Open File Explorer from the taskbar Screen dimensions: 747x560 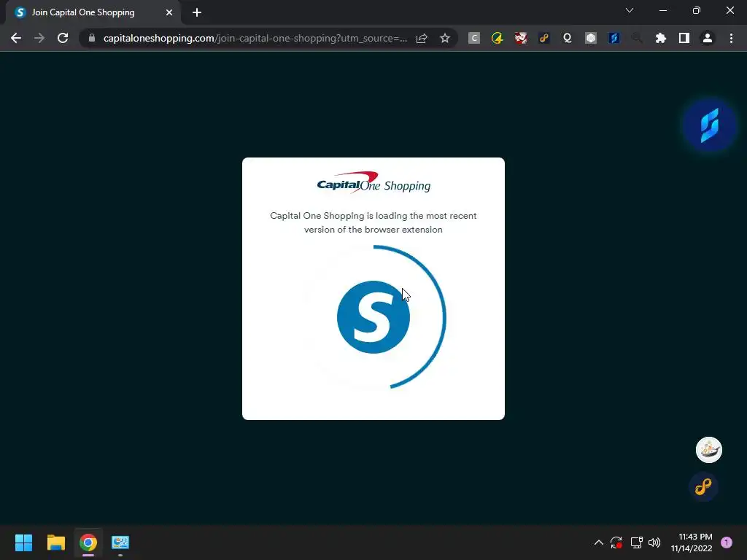55,542
